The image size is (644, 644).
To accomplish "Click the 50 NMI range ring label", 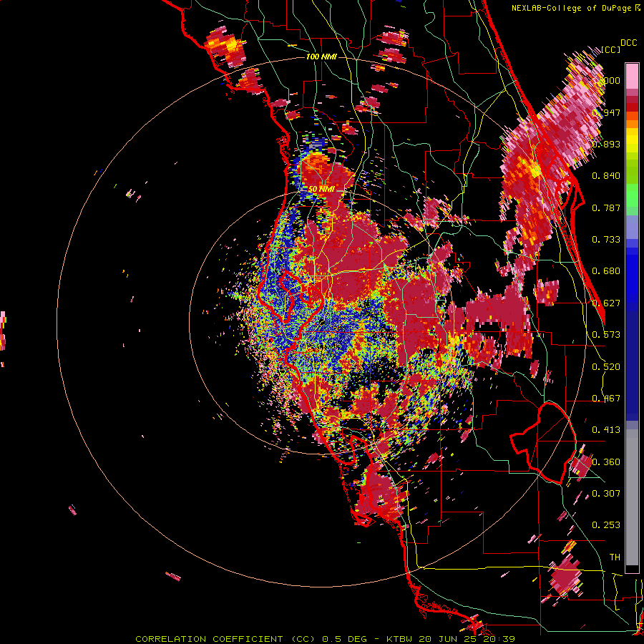I will coord(321,190).
